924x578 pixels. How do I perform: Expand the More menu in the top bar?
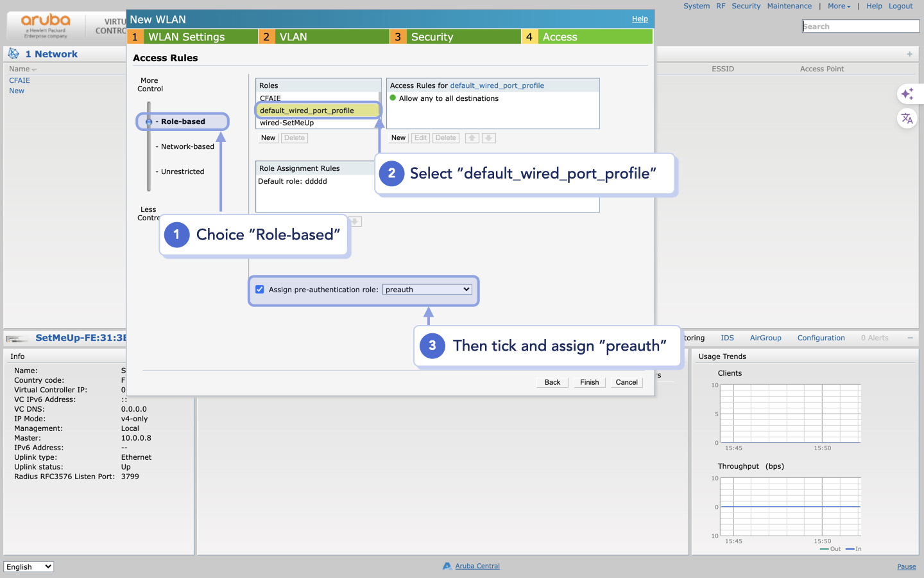839,6
